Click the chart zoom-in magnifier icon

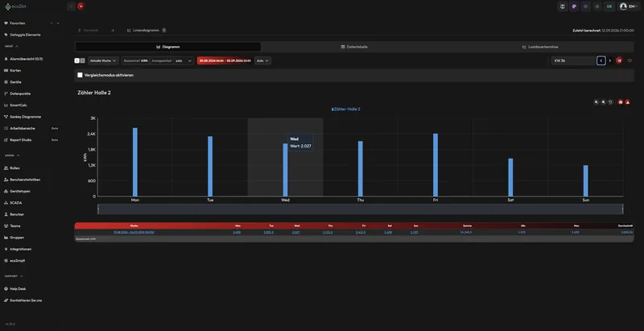click(x=597, y=102)
